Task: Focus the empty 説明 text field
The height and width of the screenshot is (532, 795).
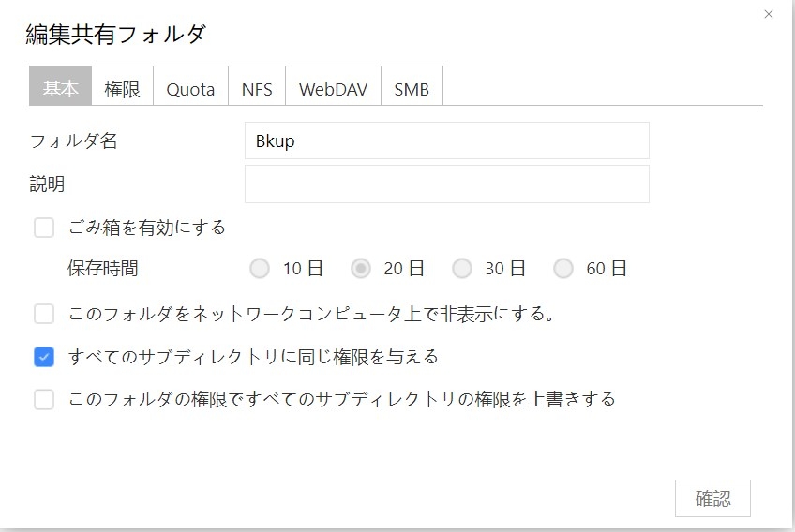Action: click(x=446, y=185)
